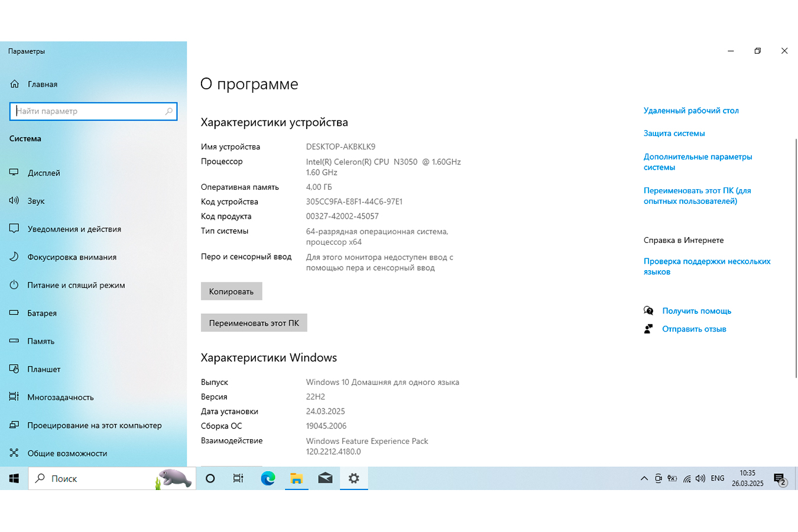Image resolution: width=798 pixels, height=532 pixels.
Task: Click the install date 24.03.2025
Action: [x=325, y=411]
